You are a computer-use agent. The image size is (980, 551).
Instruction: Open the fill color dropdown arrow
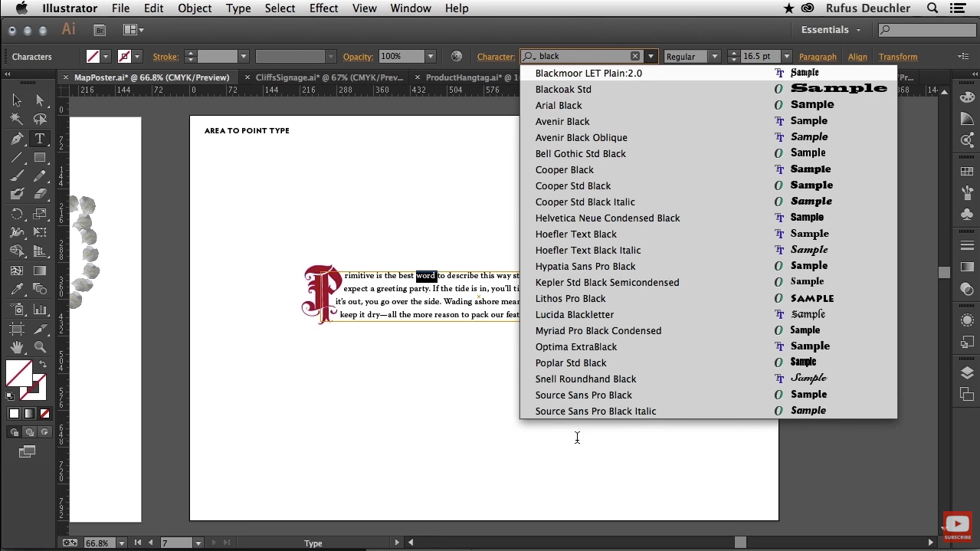[106, 57]
